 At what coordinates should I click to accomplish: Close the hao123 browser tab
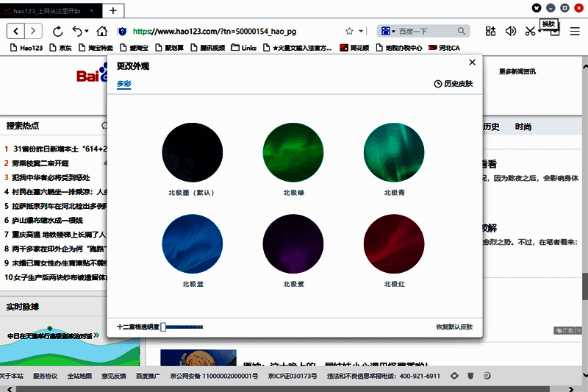coord(91,11)
